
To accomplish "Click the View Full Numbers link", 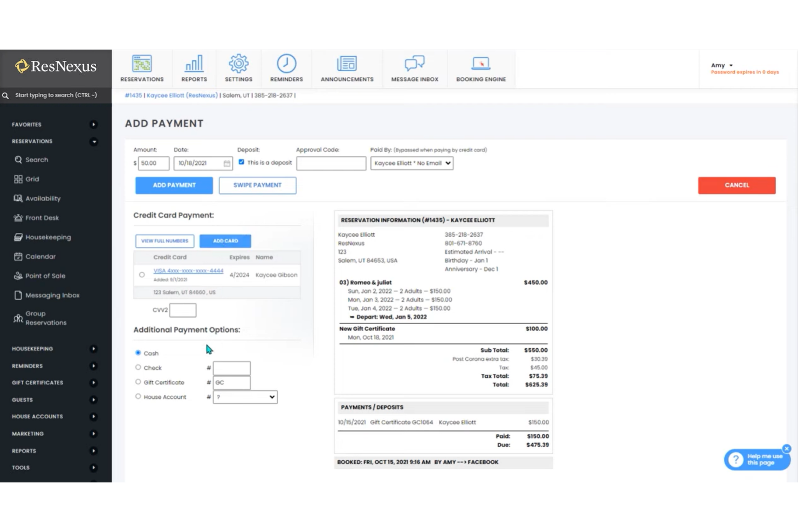I will [x=164, y=241].
